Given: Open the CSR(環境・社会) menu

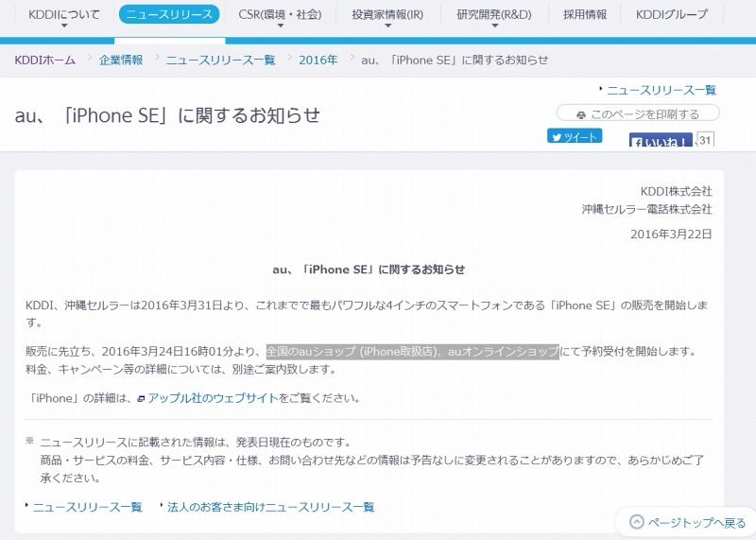Looking at the screenshot, I should (280, 14).
